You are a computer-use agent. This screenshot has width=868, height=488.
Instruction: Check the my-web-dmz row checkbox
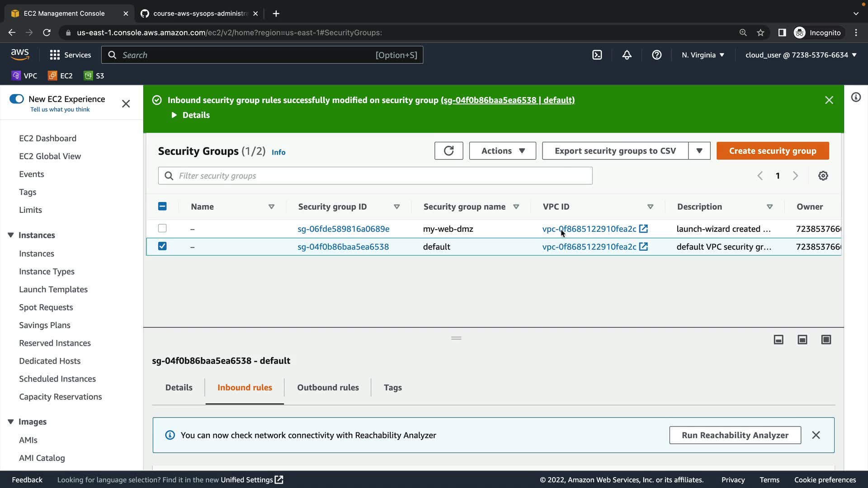(x=162, y=228)
